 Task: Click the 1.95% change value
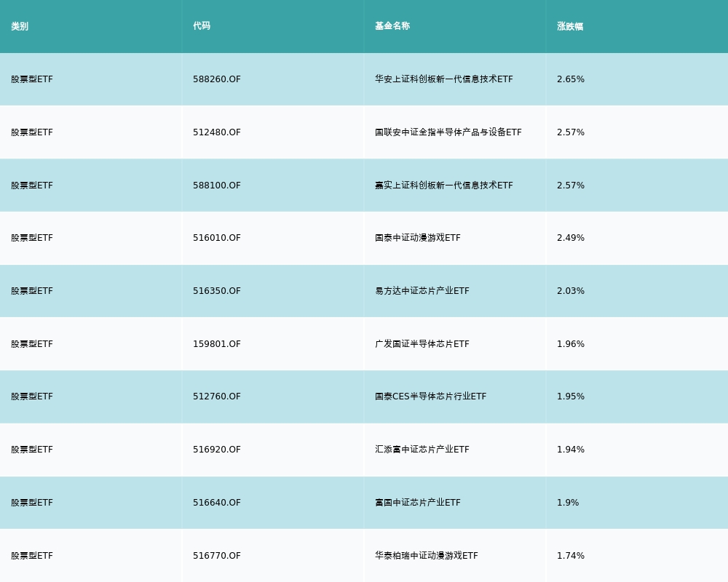[571, 396]
